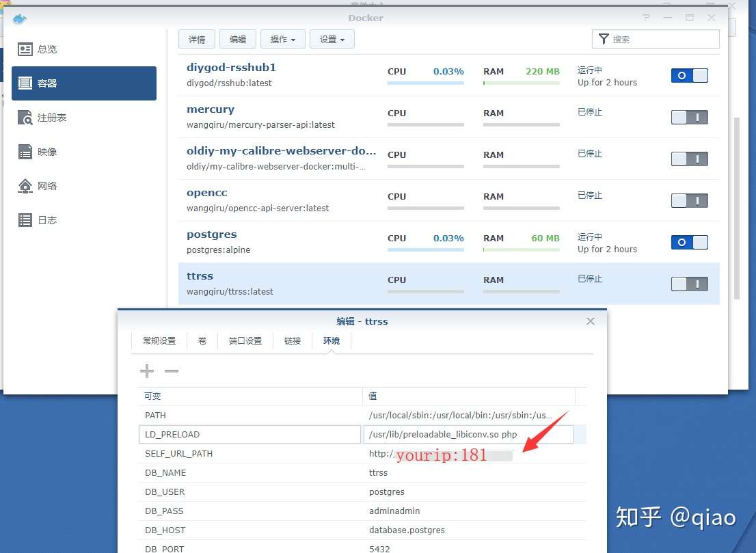This screenshot has width=756, height=553.
Task: Select the opencc container name
Action: click(x=207, y=193)
